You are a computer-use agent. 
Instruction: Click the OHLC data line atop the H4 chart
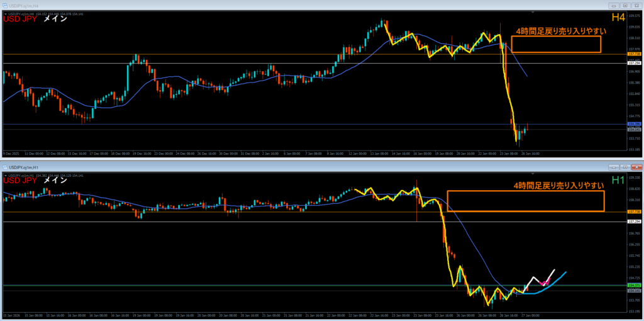click(45, 14)
